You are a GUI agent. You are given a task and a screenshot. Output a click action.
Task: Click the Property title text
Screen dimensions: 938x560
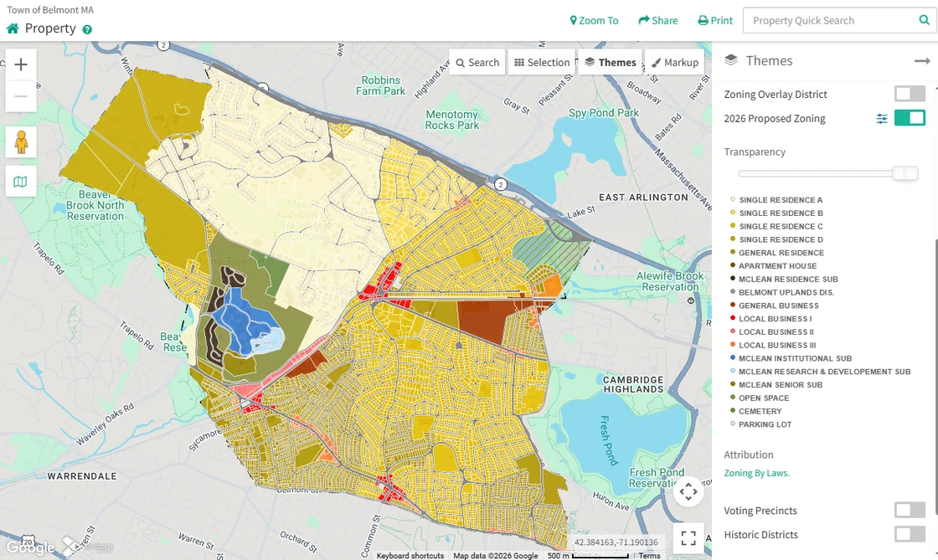[50, 28]
